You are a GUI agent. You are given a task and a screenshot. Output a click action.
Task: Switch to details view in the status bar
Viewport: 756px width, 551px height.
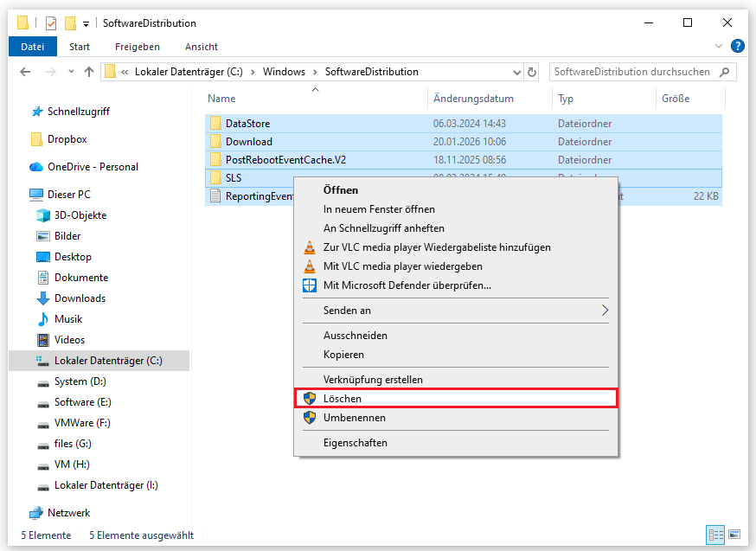click(715, 535)
